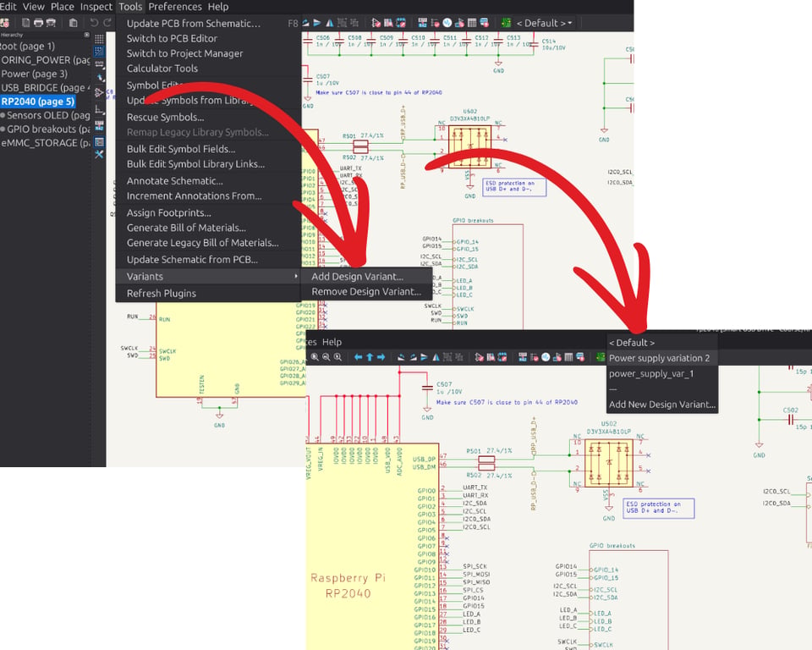
Task: Open Symbol Editor icon in lower toolbar
Action: click(x=479, y=357)
